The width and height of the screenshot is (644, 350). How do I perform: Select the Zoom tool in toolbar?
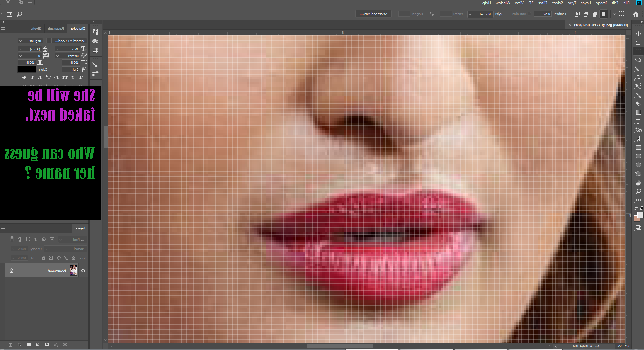pyautogui.click(x=638, y=191)
